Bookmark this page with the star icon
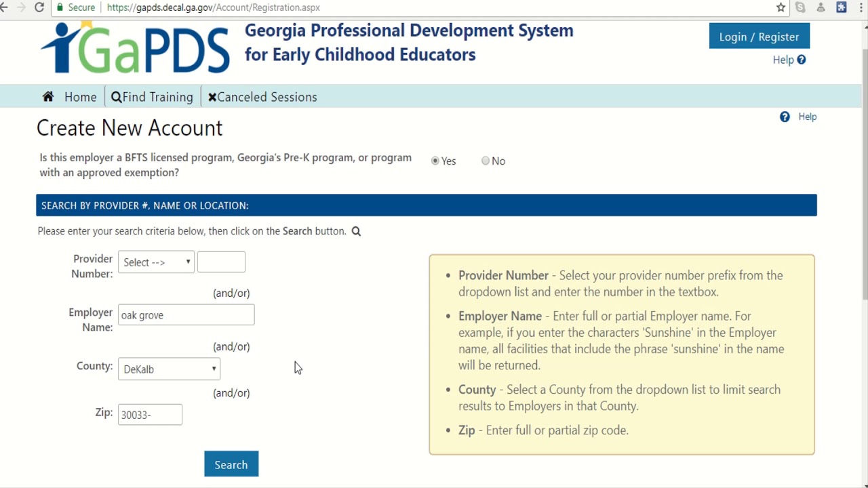This screenshot has height=488, width=868. [781, 7]
